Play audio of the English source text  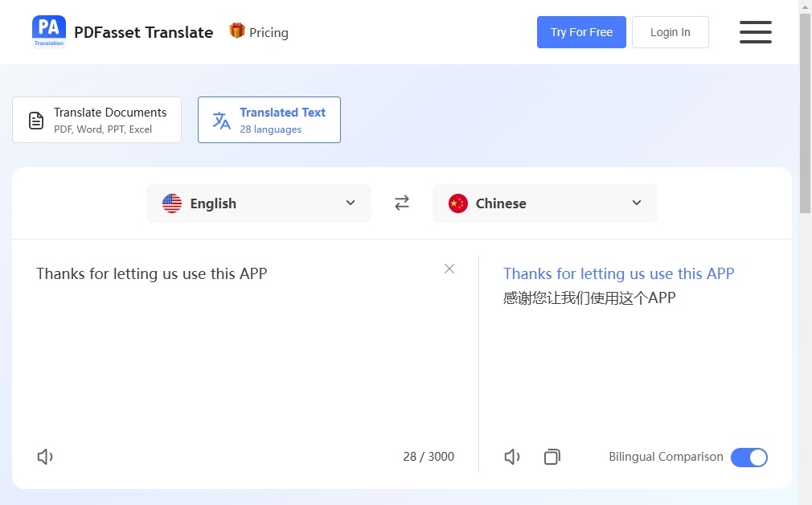pyautogui.click(x=45, y=456)
